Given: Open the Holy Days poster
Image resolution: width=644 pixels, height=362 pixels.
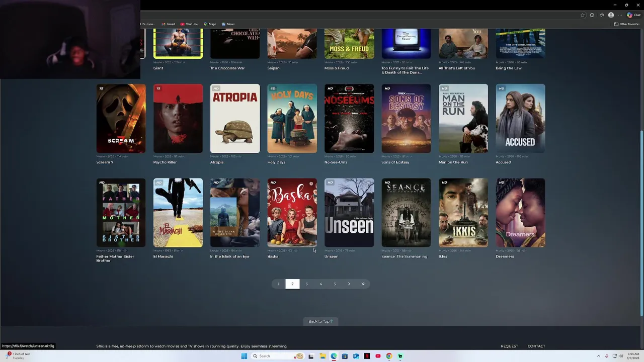Looking at the screenshot, I should (292, 118).
